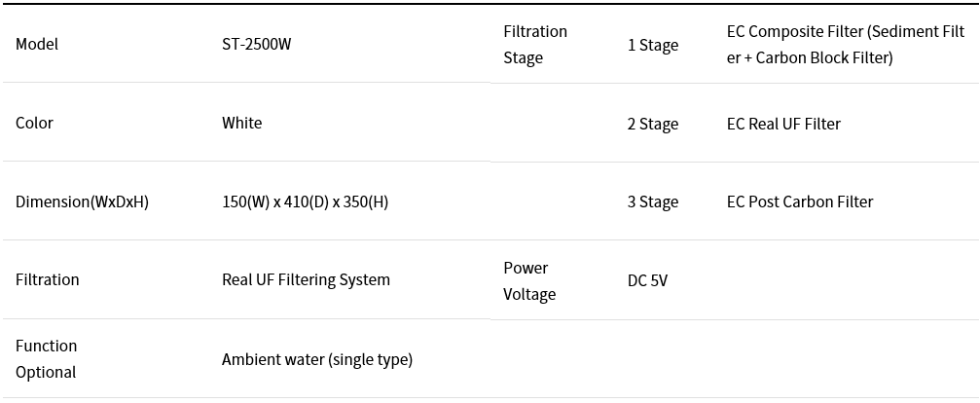Select the DC 5V value
Screen dimensions: 980x403
click(x=647, y=280)
